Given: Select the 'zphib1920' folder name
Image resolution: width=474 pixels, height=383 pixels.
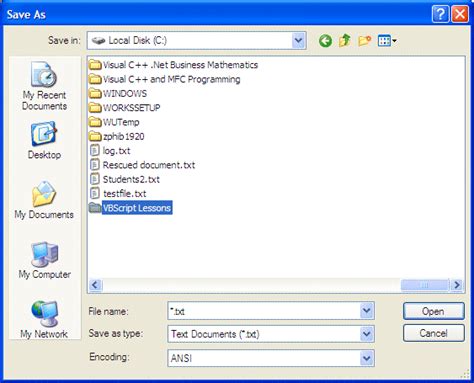Looking at the screenshot, I should (x=124, y=136).
